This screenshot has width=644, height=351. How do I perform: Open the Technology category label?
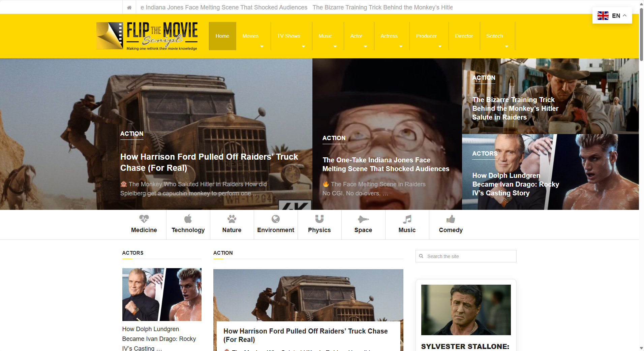tap(188, 230)
